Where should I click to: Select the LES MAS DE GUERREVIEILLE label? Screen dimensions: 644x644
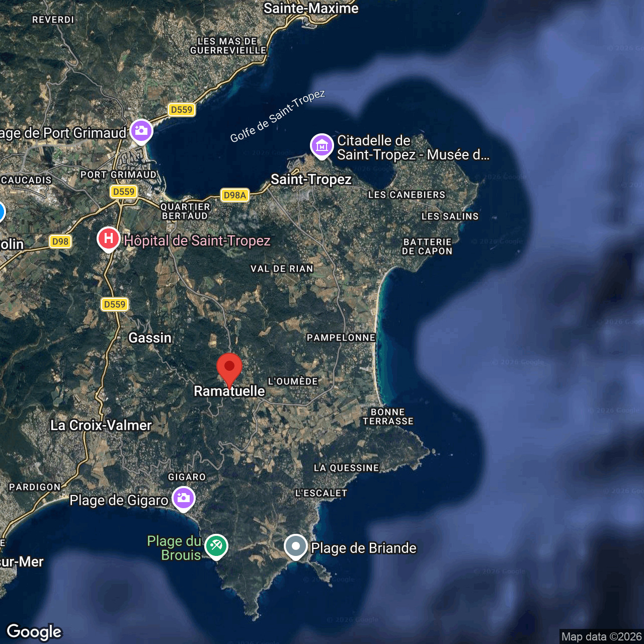(228, 46)
